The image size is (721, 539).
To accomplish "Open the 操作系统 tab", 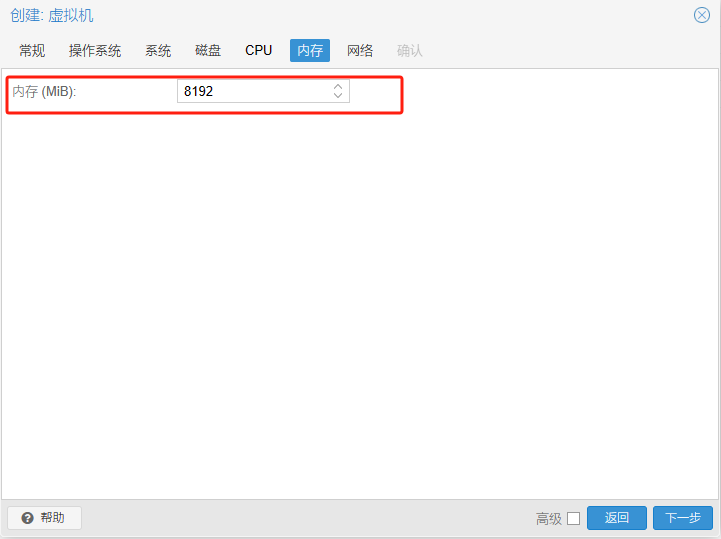I will [x=95, y=51].
